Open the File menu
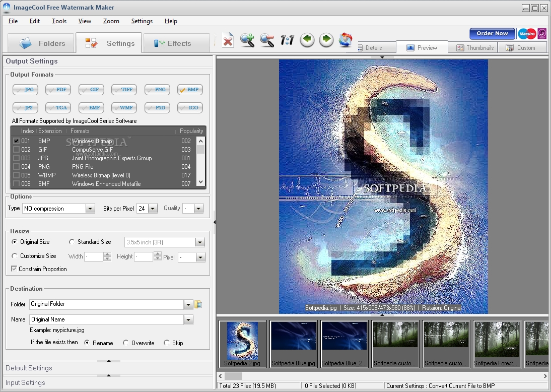Image resolution: width=551 pixels, height=392 pixels. click(13, 21)
